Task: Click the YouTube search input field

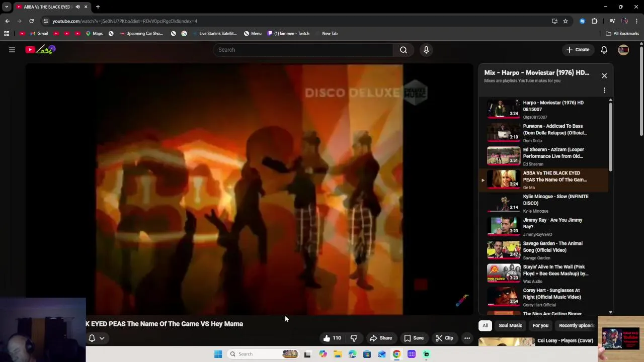Action: [303, 50]
